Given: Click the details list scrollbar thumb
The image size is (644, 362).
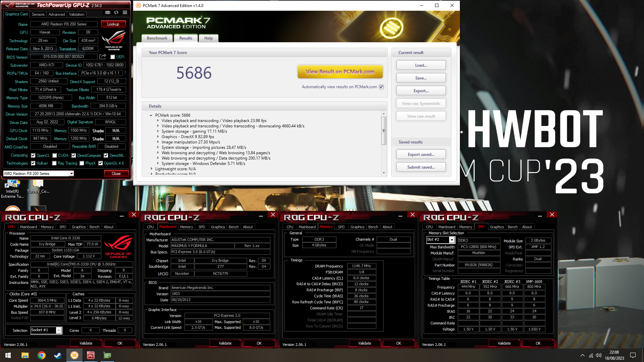Looking at the screenshot, I should (384, 131).
